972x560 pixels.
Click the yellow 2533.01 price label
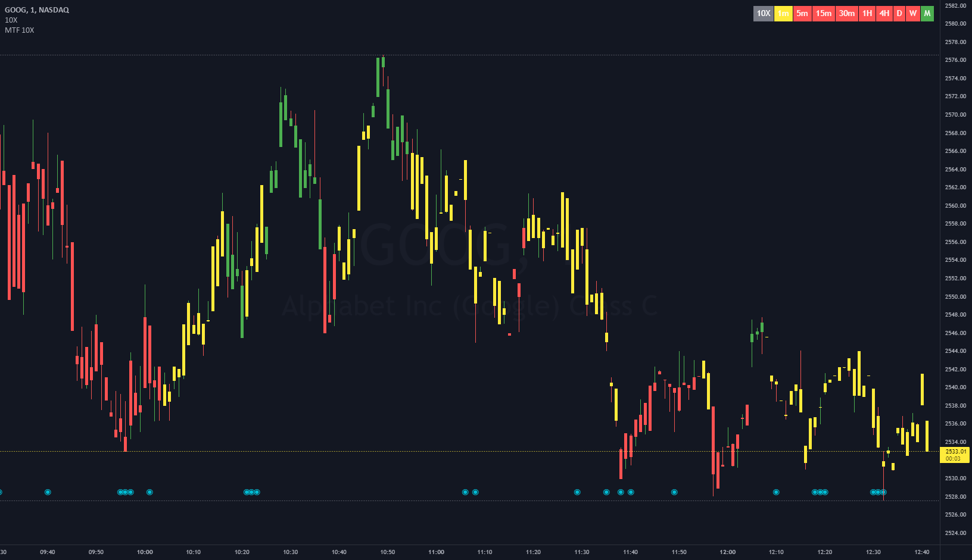[x=956, y=455]
